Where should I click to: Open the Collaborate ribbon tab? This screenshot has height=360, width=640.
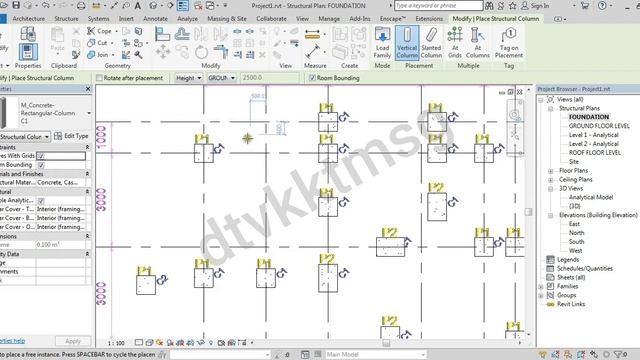[x=271, y=19]
